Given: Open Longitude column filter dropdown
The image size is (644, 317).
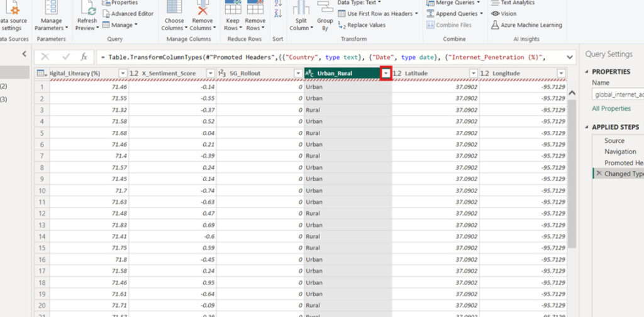Looking at the screenshot, I should [562, 73].
